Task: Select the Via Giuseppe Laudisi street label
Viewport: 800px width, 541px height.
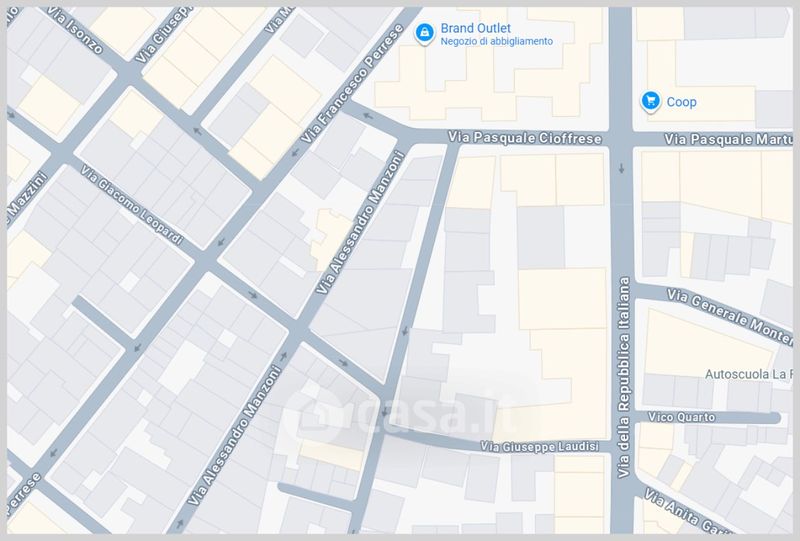Action: (x=538, y=445)
